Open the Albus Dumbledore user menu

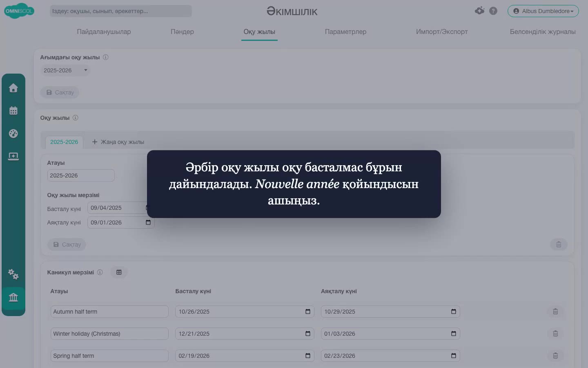543,11
